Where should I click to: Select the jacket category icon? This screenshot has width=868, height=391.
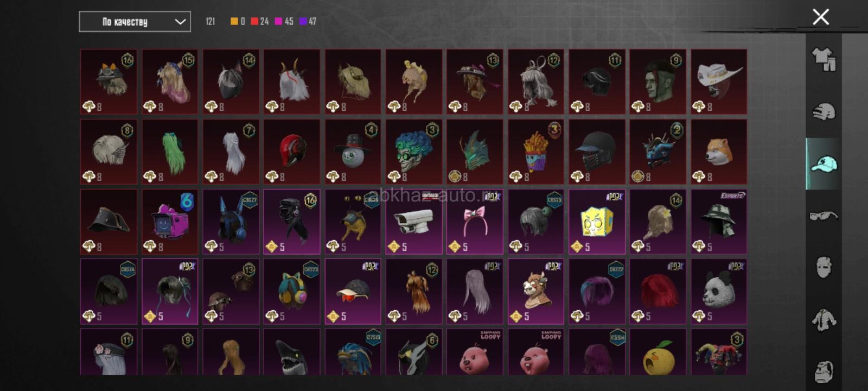[824, 319]
